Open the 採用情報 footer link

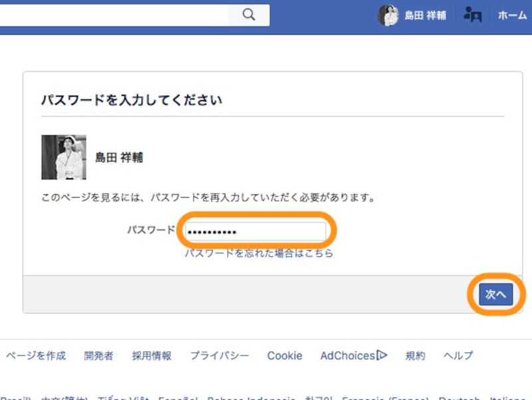(152, 355)
